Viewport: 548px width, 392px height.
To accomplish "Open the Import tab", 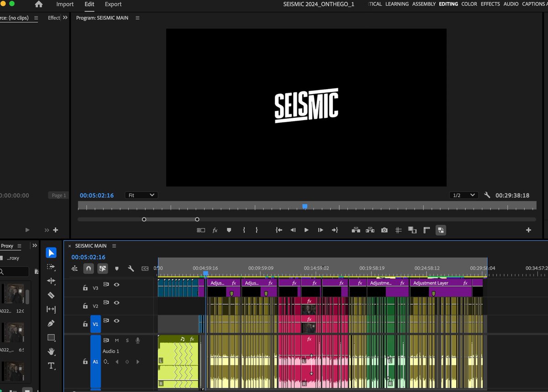I will click(65, 4).
